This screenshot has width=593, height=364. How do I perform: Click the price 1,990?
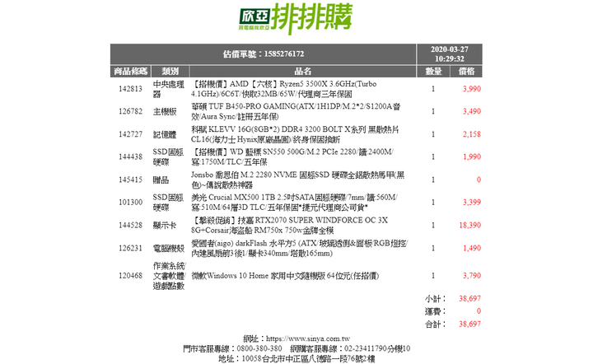[472, 156]
